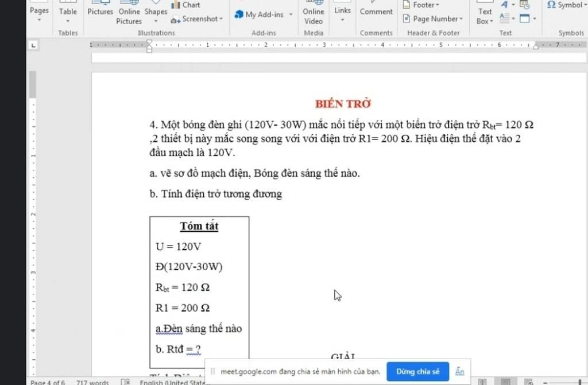
Task: Expand the My Add-ins dropdown arrow
Action: click(291, 14)
